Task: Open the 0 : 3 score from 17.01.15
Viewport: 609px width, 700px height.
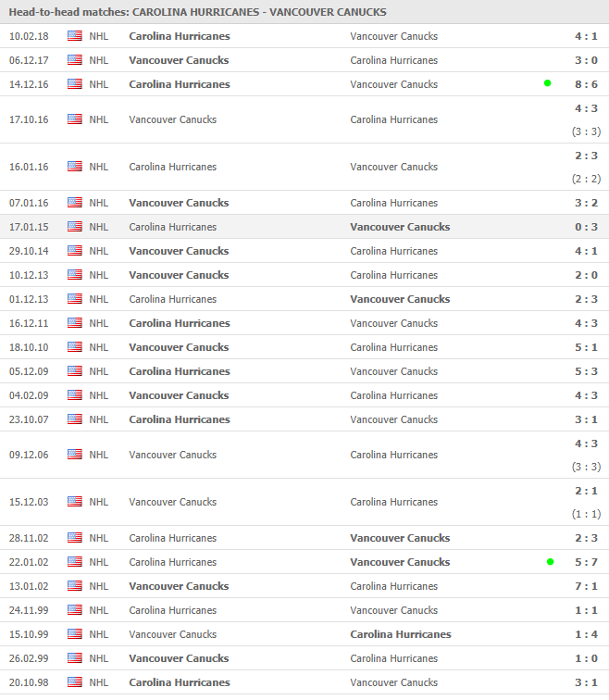Action: pos(586,227)
